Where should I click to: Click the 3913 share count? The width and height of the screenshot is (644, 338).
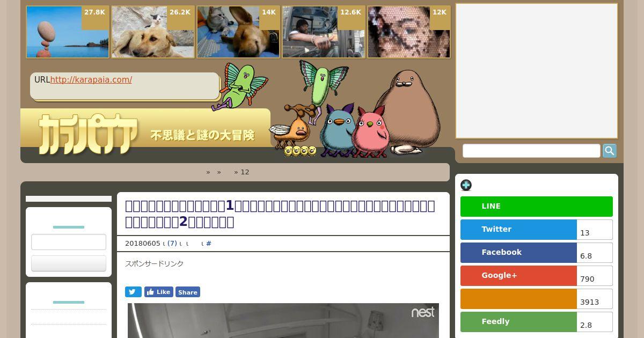[x=595, y=299]
